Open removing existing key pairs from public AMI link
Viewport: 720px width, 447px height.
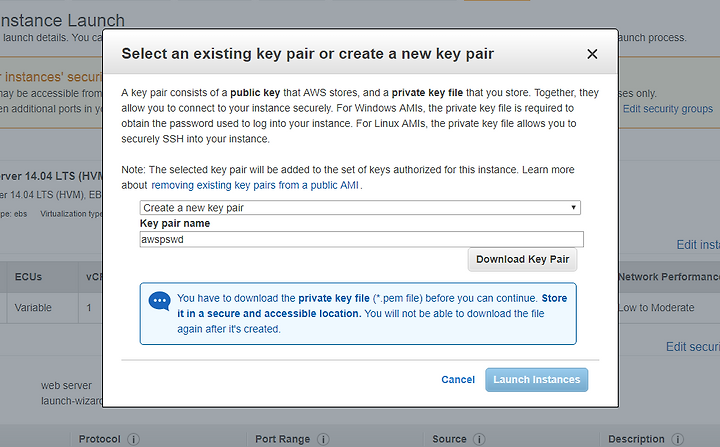pyautogui.click(x=255, y=185)
